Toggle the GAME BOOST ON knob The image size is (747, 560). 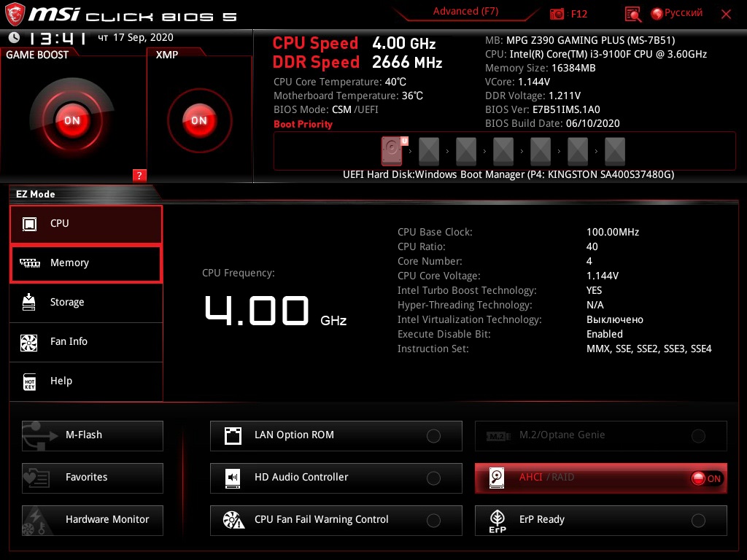[72, 120]
